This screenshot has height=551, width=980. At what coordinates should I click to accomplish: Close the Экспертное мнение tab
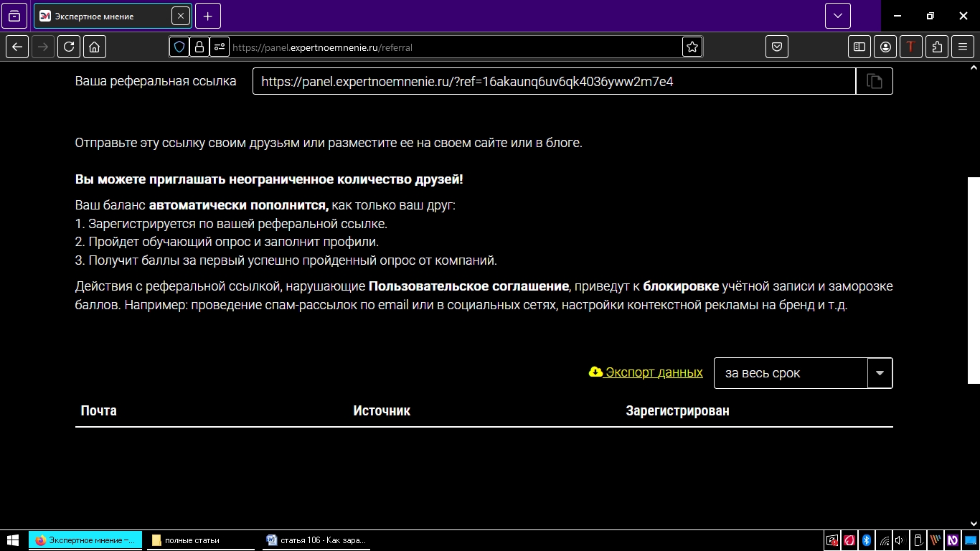(x=180, y=16)
